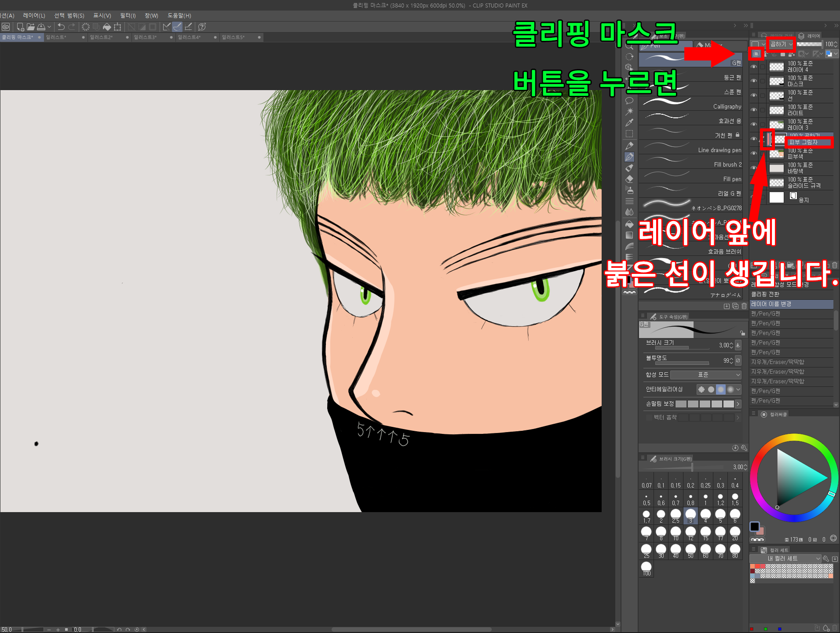
Task: Select the Magnifier zoom tool
Action: click(x=629, y=46)
